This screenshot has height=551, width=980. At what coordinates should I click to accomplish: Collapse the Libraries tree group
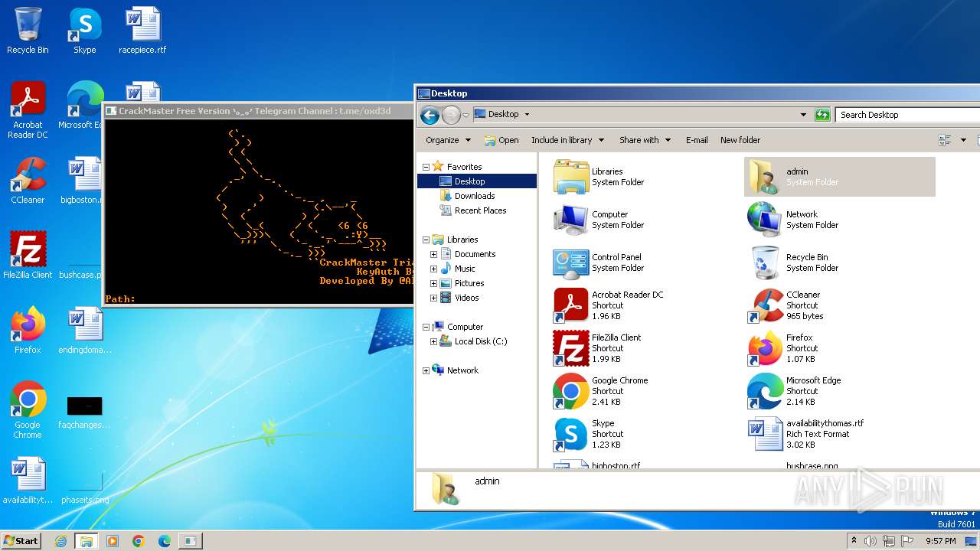pos(426,240)
